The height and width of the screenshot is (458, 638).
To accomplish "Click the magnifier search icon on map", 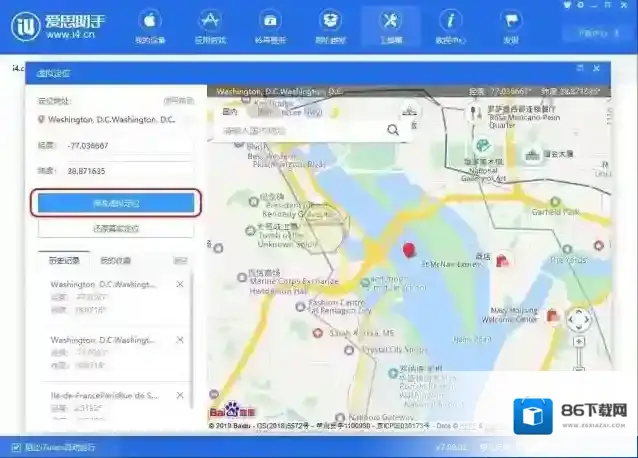I will [x=393, y=129].
